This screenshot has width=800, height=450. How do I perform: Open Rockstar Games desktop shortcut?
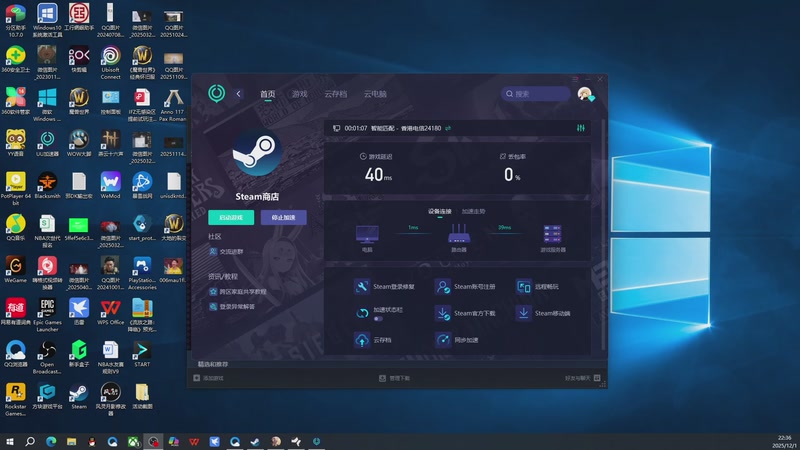[x=15, y=399]
